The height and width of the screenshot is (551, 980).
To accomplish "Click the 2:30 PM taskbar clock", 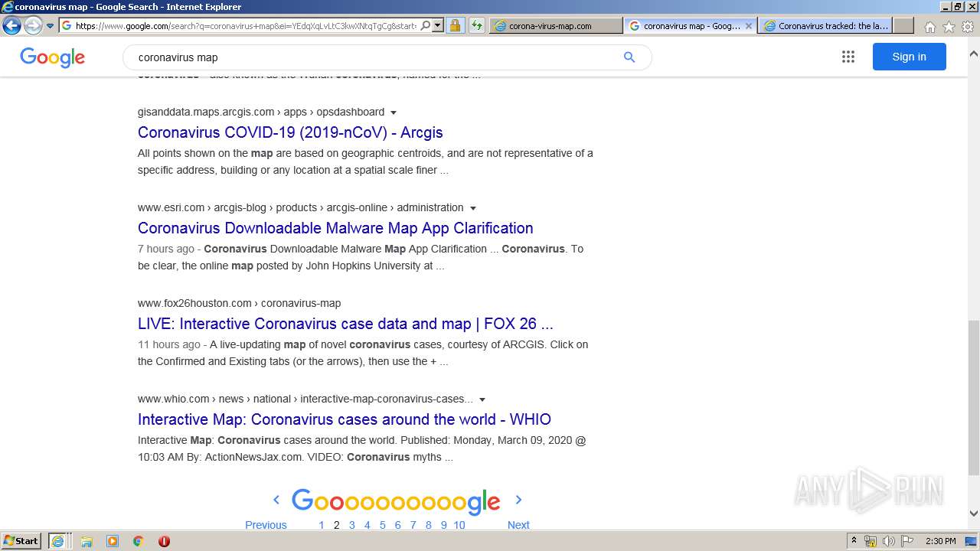I will pos(941,541).
